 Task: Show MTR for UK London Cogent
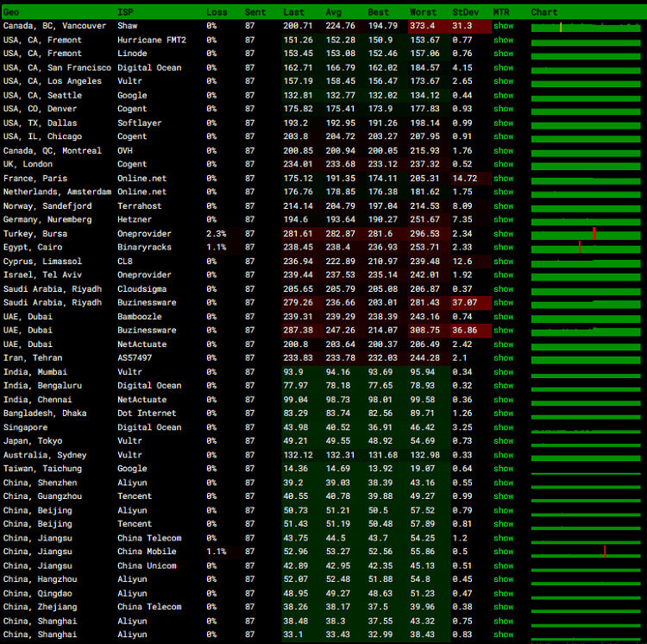click(x=504, y=164)
